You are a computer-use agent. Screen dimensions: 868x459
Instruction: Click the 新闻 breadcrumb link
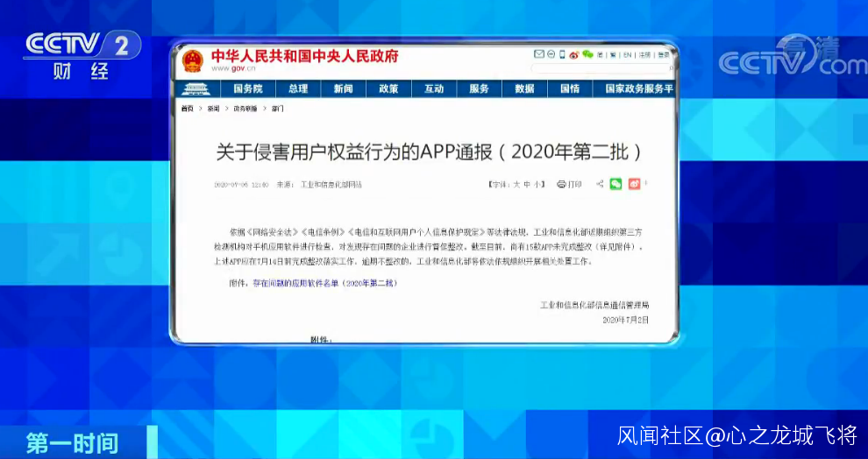click(x=214, y=109)
